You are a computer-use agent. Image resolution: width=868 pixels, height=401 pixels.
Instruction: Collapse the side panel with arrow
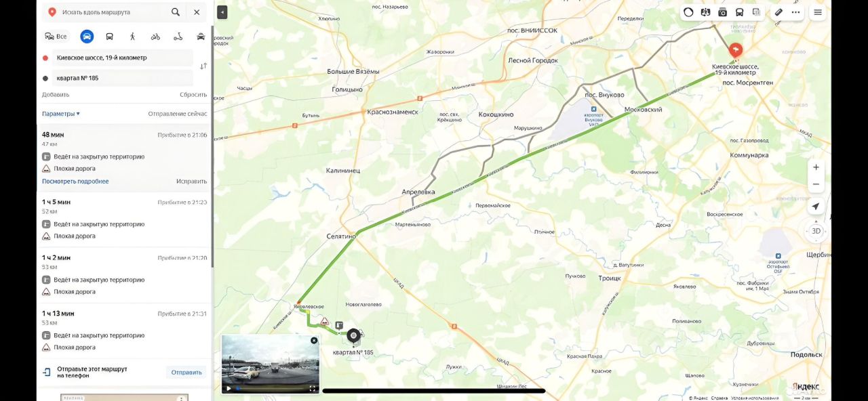(222, 12)
